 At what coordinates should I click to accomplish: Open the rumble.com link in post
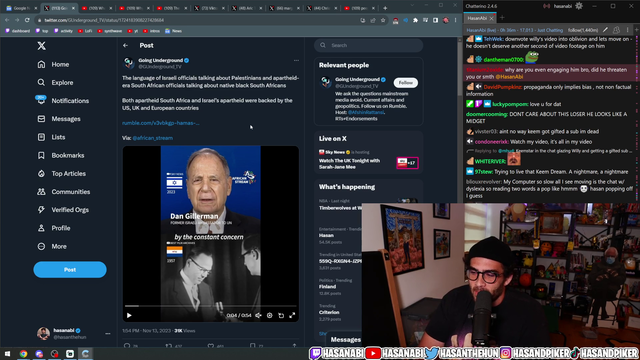(160, 123)
